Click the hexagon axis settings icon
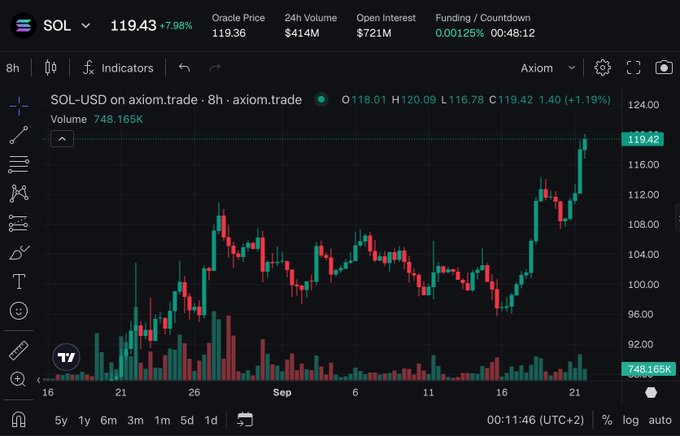 click(x=651, y=393)
